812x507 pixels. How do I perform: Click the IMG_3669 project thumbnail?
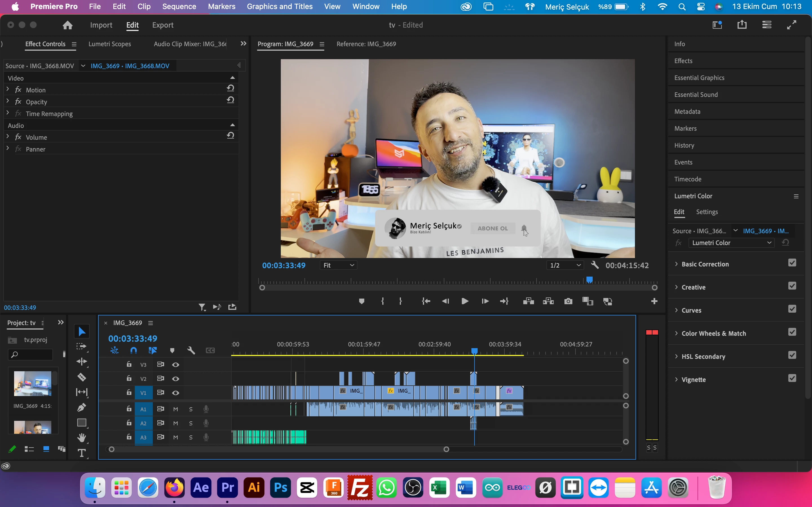[x=32, y=384]
